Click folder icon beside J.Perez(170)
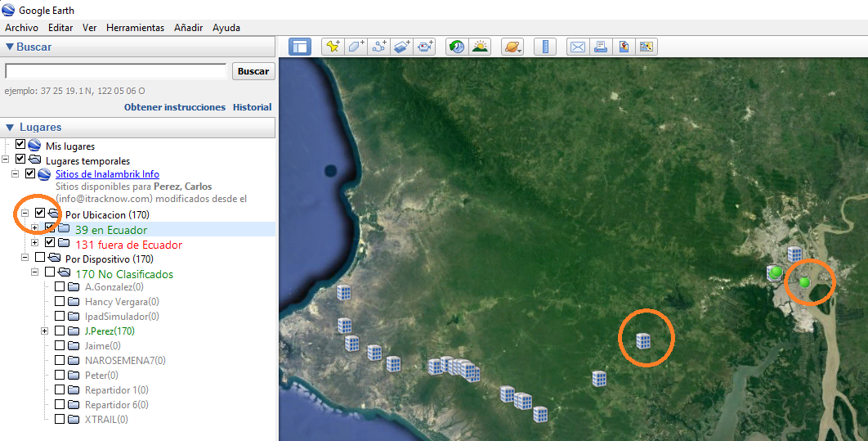This screenshot has height=441, width=868. (74, 331)
